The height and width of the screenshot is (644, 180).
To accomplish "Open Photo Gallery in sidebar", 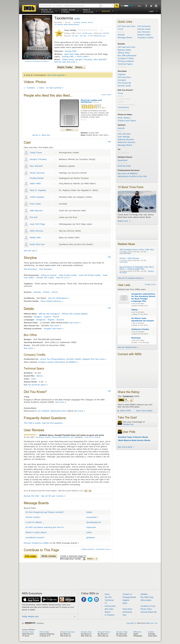I will [124, 118].
